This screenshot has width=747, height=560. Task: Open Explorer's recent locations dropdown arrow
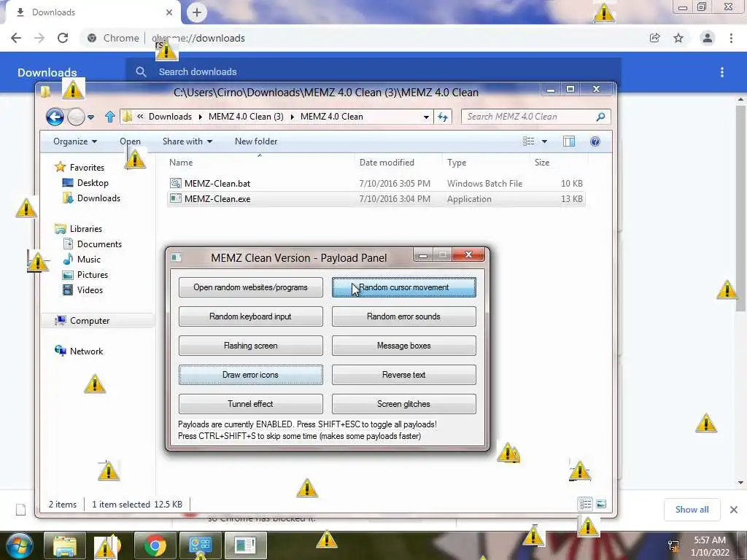point(90,117)
